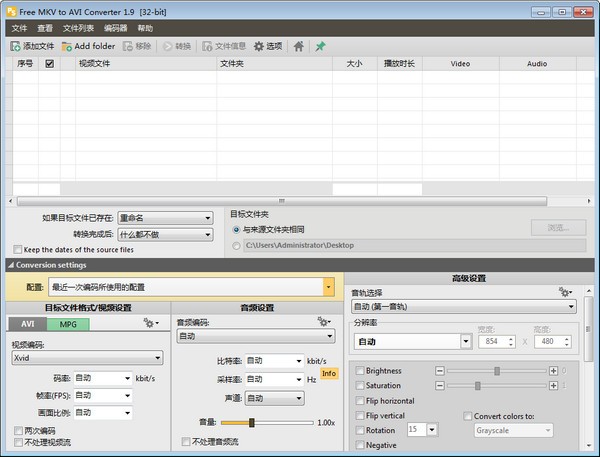Expand the 视频编码 Xvid dropdown

tap(88, 357)
